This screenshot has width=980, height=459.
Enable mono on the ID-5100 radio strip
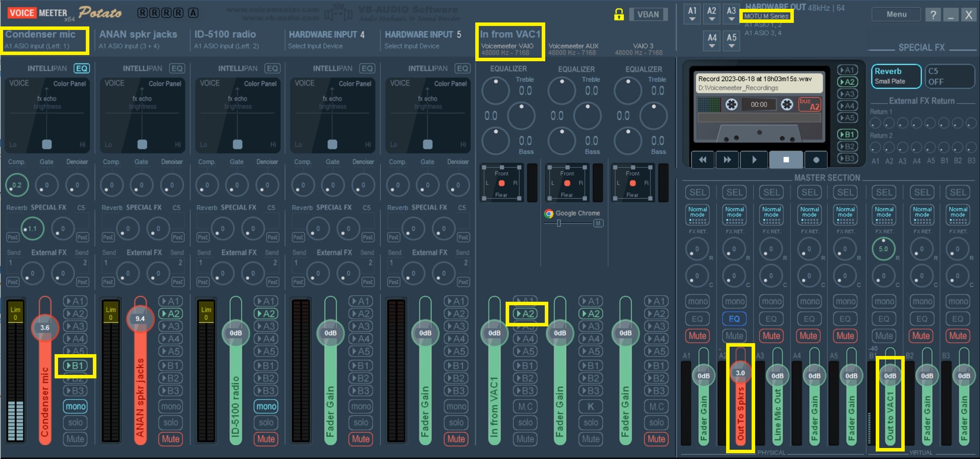tap(266, 406)
